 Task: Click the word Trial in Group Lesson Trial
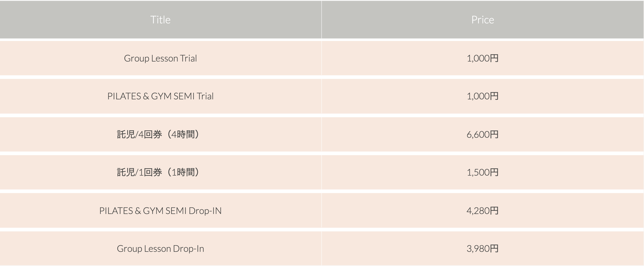189,58
